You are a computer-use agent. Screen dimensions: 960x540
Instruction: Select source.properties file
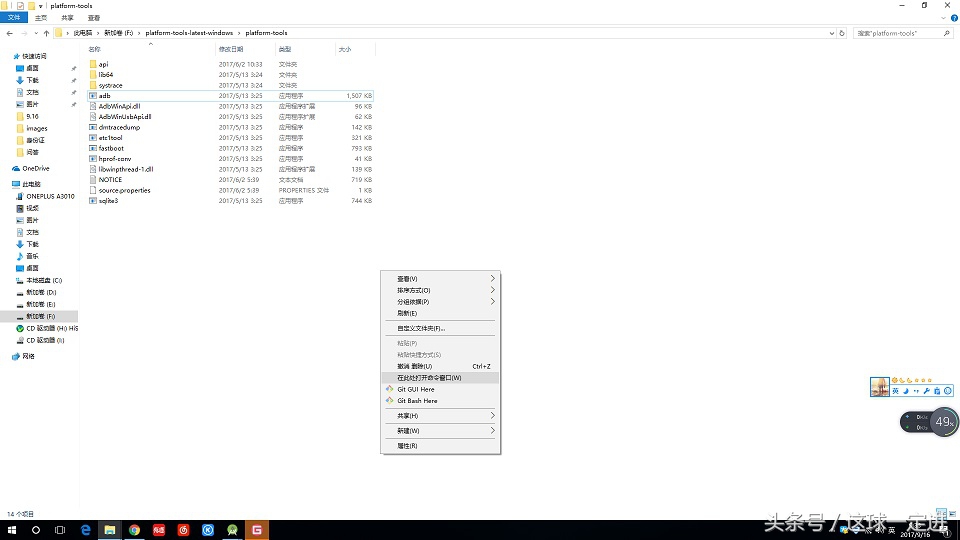point(124,190)
